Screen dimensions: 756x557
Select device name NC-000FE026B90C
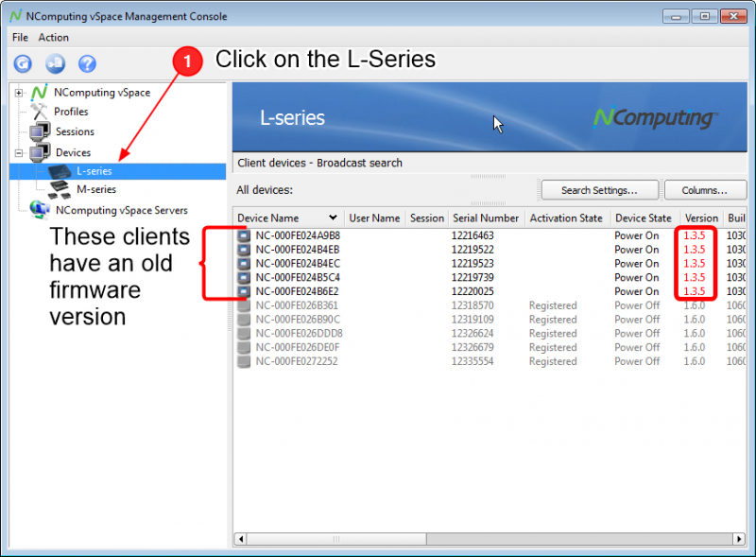298,320
